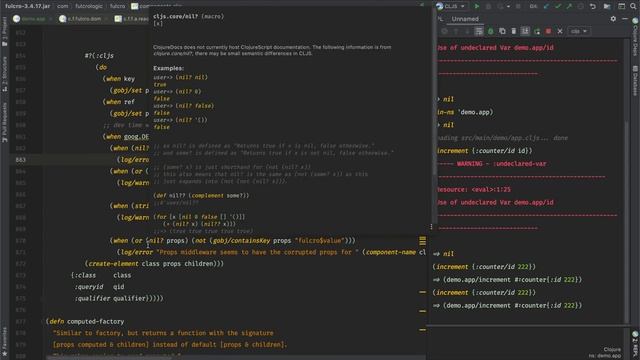
Task: Click last '(demo.app/increment #:counter{:id 222})' result
Action: coord(512,305)
